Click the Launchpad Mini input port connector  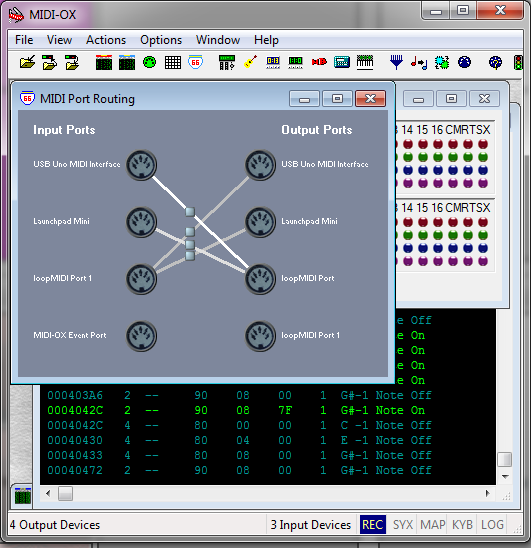[x=141, y=222]
